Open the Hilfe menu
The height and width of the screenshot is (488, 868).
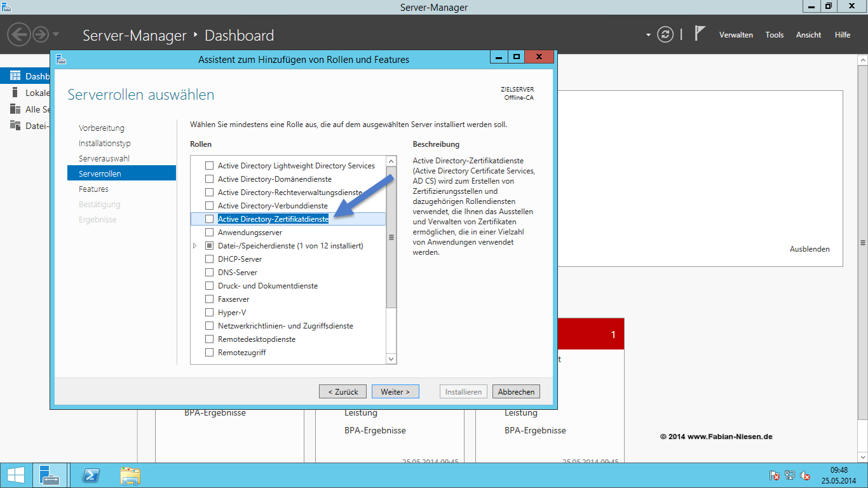coord(843,35)
